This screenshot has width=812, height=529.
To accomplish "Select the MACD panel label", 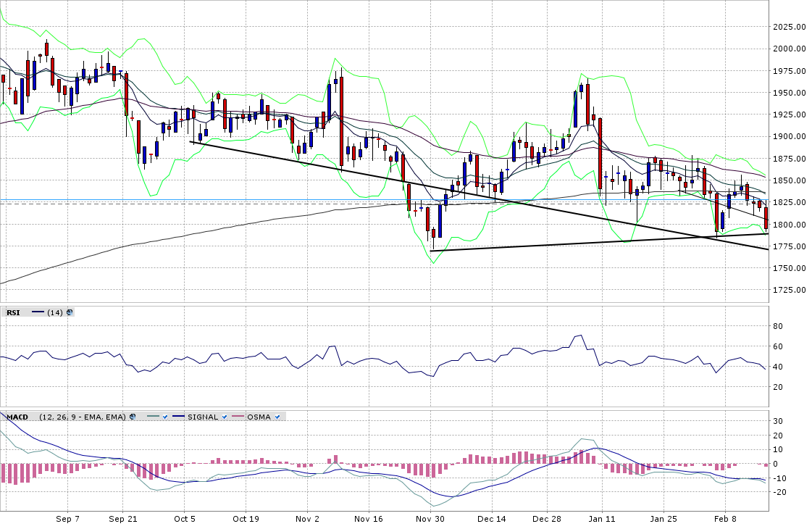I will (17, 417).
